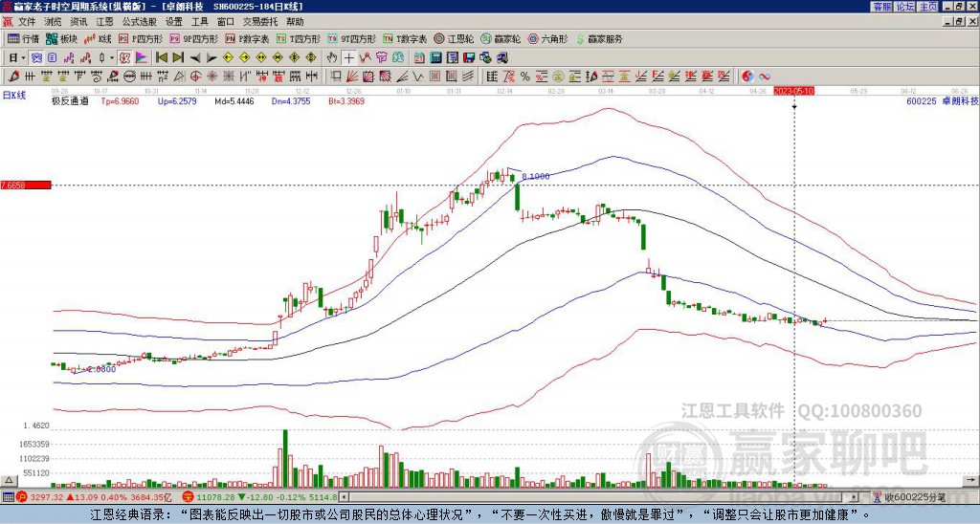Viewport: 980px width, 524px height.
Task: Select the percent (%) line drawing tool
Action: 524,76
